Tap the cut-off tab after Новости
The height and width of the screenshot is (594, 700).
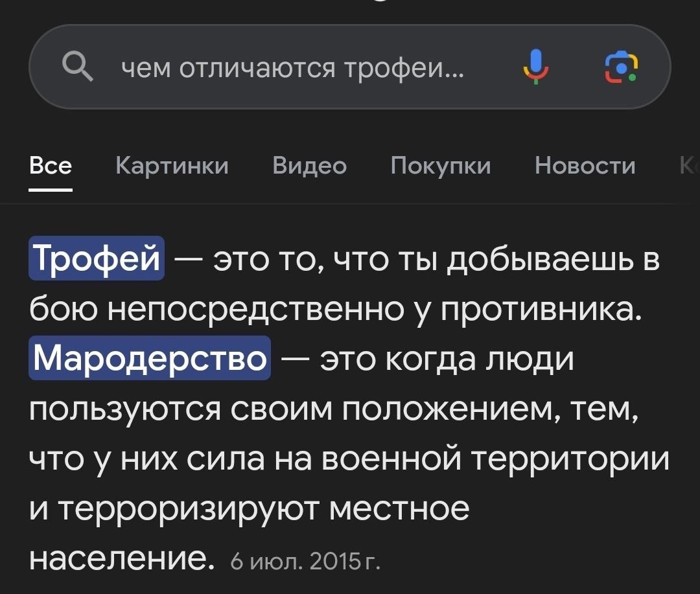coord(688,166)
